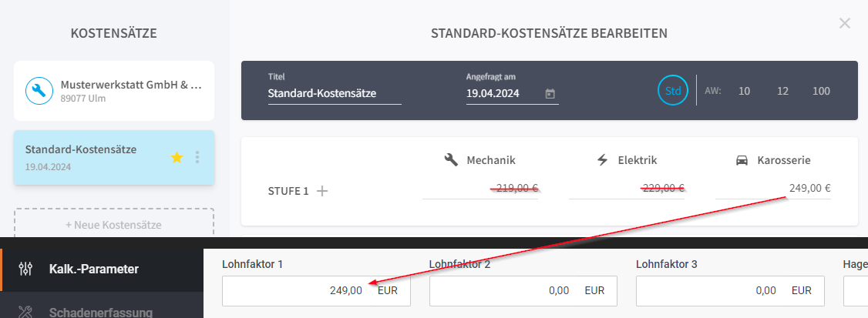Add a level with the plus icon next to STUFE 1
The width and height of the screenshot is (868, 318).
tap(321, 191)
